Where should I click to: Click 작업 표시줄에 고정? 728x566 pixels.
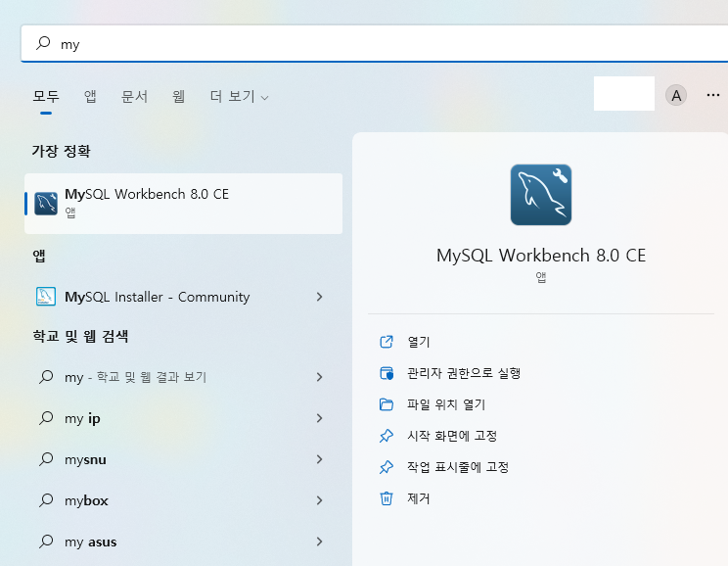pyautogui.click(x=458, y=467)
